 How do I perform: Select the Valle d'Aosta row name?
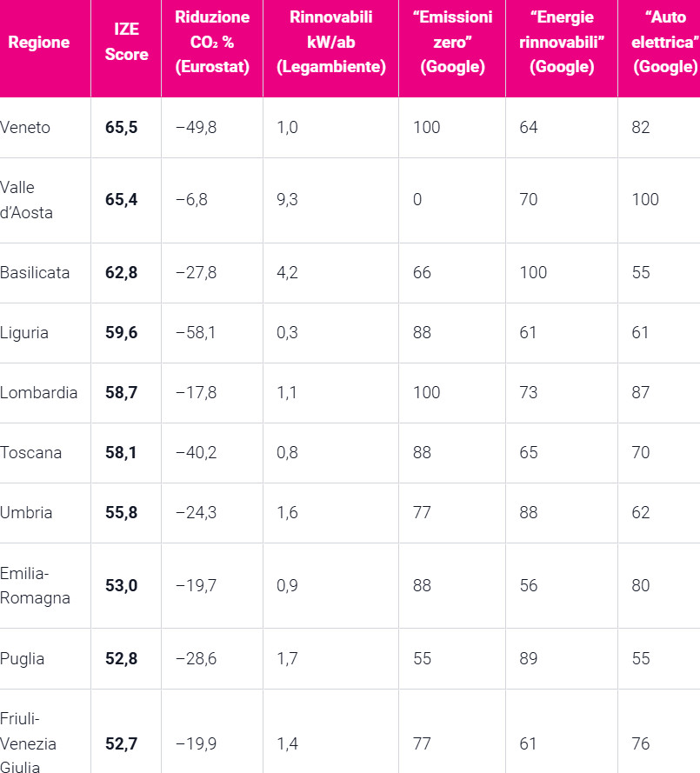[x=26, y=200]
